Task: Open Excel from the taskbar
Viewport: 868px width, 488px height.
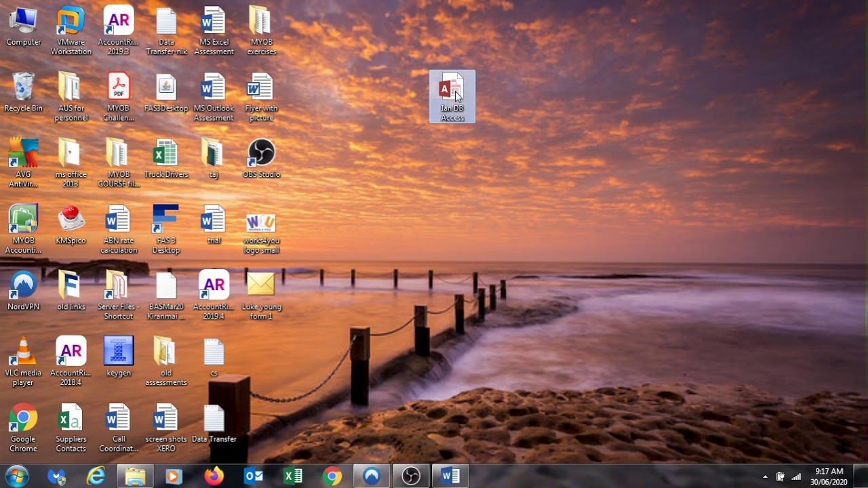Action: tap(293, 476)
